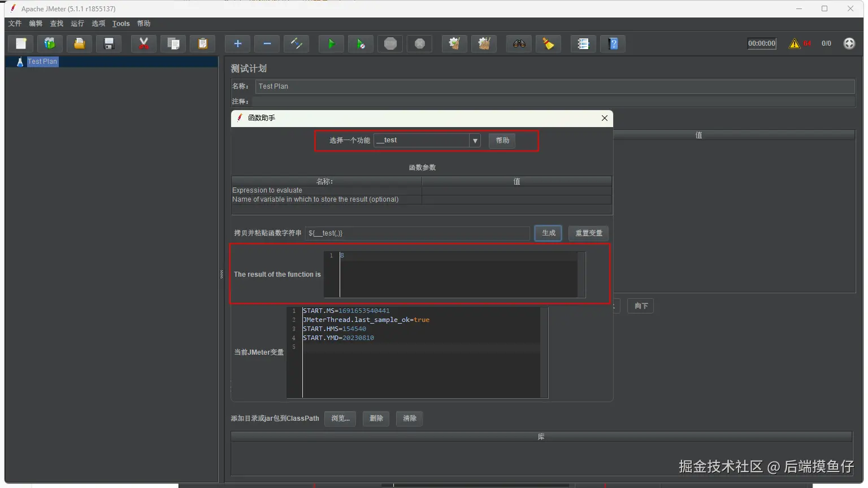Click the 名称 field with Test Plan
This screenshot has width=868, height=488.
coord(555,86)
